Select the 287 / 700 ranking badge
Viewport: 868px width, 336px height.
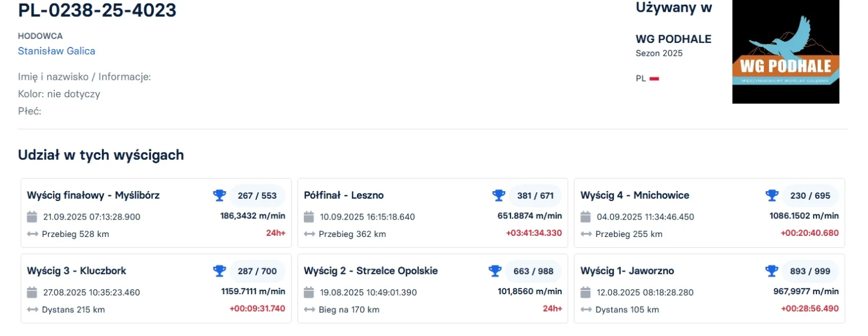(x=257, y=271)
